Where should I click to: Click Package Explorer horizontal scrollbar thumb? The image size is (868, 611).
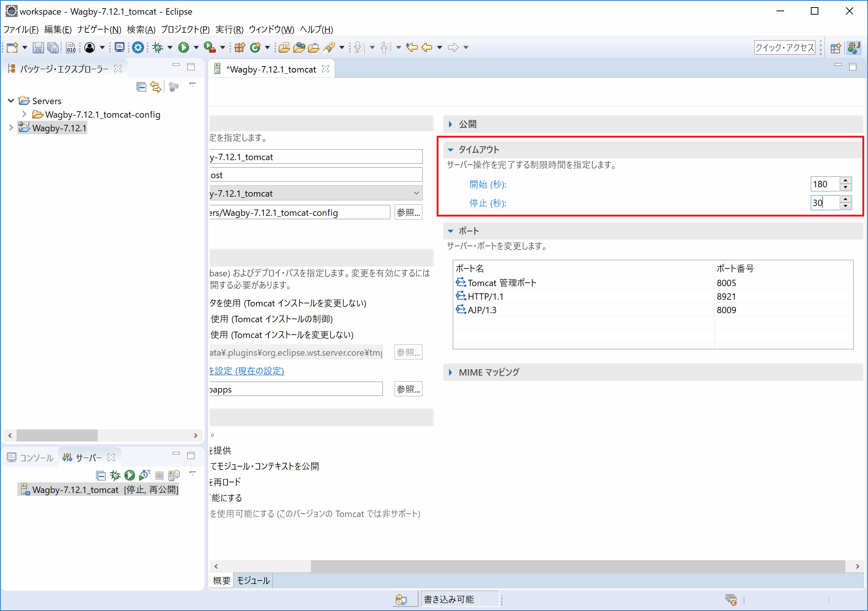point(57,436)
